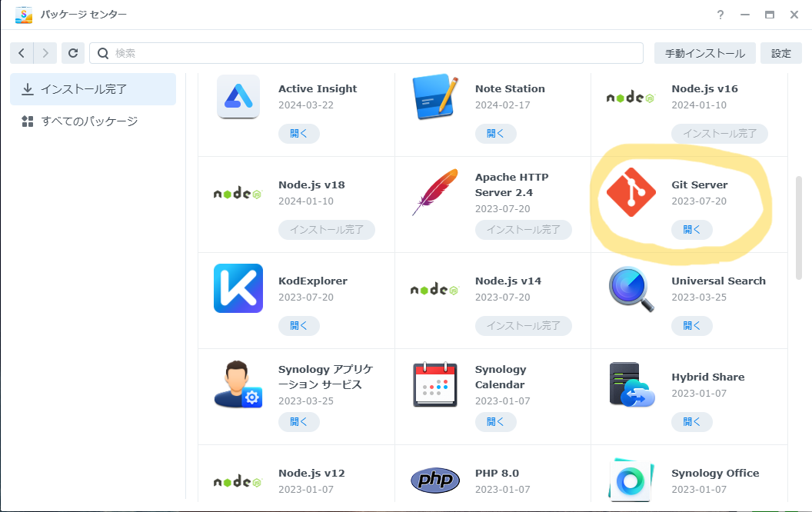Click the Git Server icon
This screenshot has width=812, height=512.
(x=631, y=192)
